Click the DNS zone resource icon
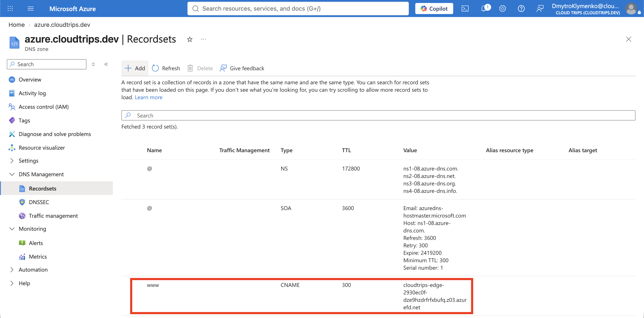This screenshot has width=644, height=318. (x=14, y=43)
